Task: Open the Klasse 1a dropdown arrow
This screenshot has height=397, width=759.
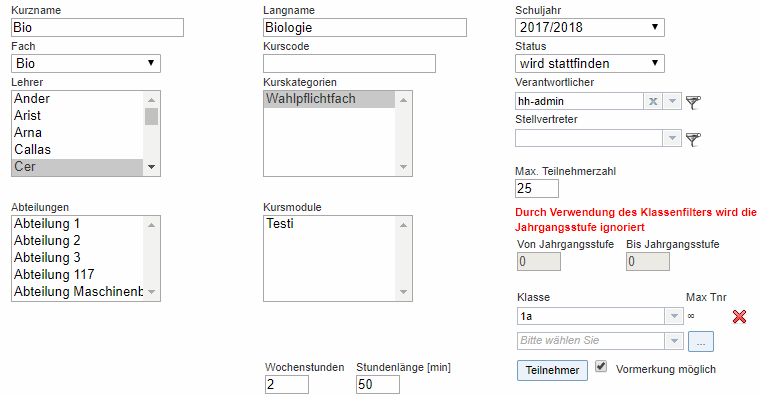Action: pyautogui.click(x=674, y=316)
